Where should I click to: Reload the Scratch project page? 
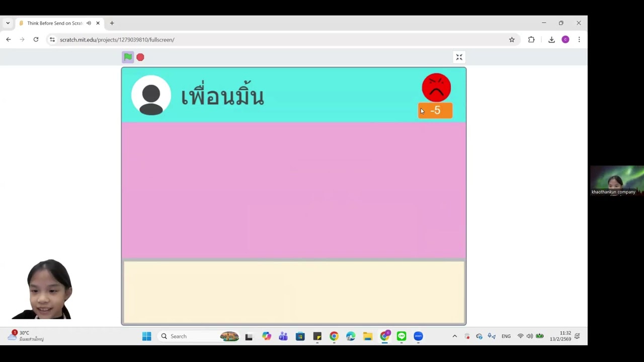click(x=36, y=40)
